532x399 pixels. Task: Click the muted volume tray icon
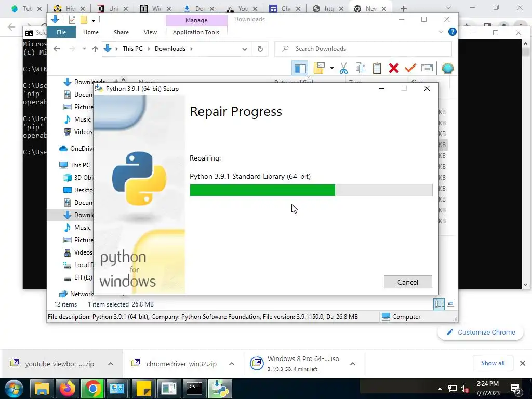pos(465,389)
